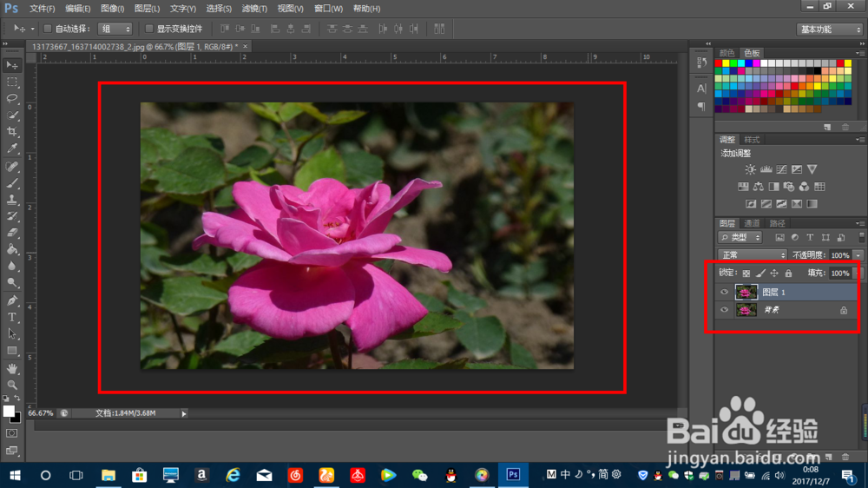
Task: Pick the red swatch in color panel
Action: pyautogui.click(x=720, y=63)
